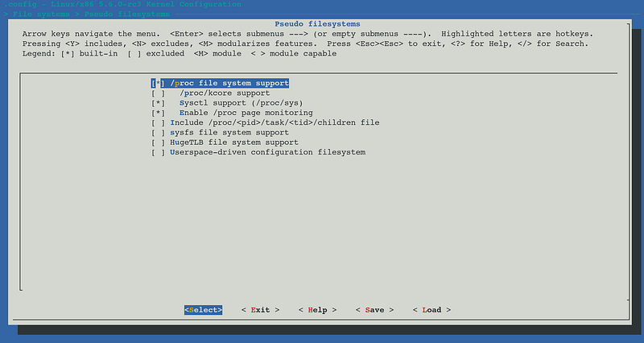Select the sysfs file system support label
The width and height of the screenshot is (644, 343).
(229, 133)
